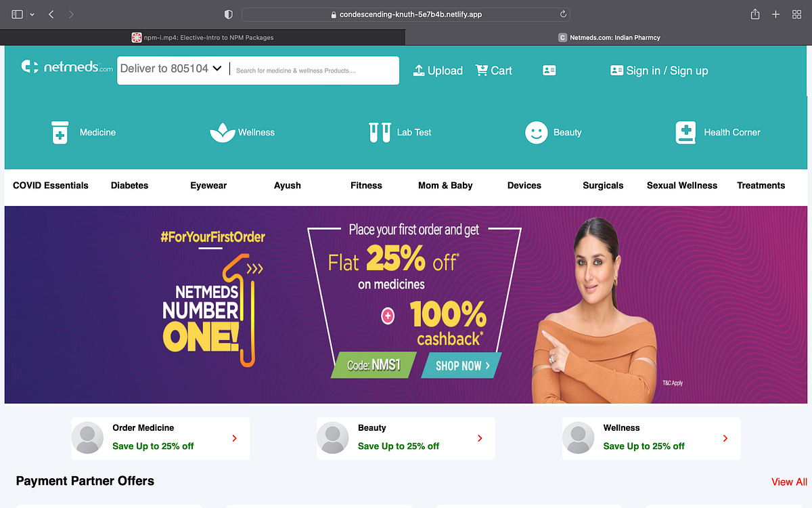The width and height of the screenshot is (812, 508).
Task: Toggle the Safari sidebar
Action: (x=18, y=14)
